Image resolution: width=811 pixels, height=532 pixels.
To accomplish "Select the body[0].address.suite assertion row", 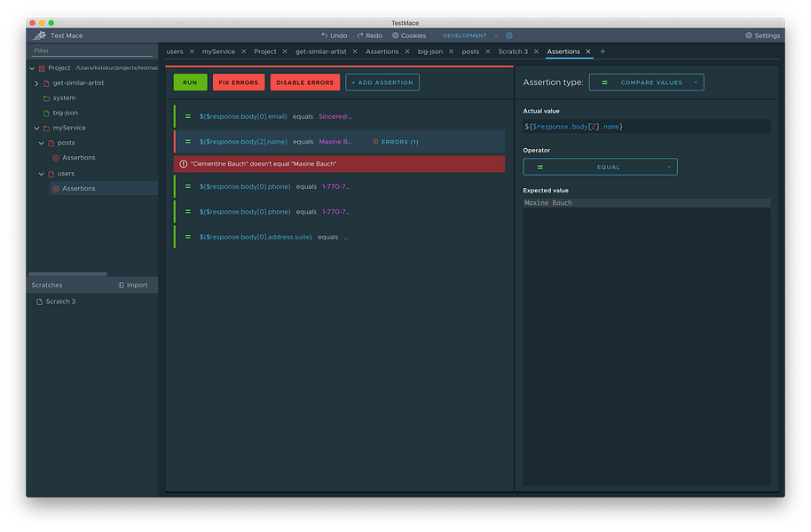I will tap(339, 238).
